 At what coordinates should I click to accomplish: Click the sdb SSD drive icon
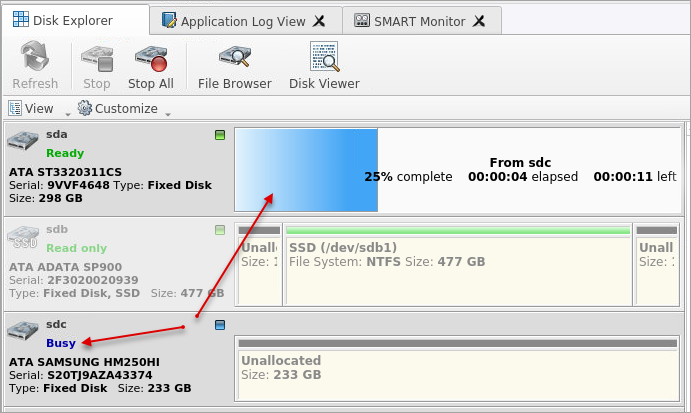[x=23, y=238]
